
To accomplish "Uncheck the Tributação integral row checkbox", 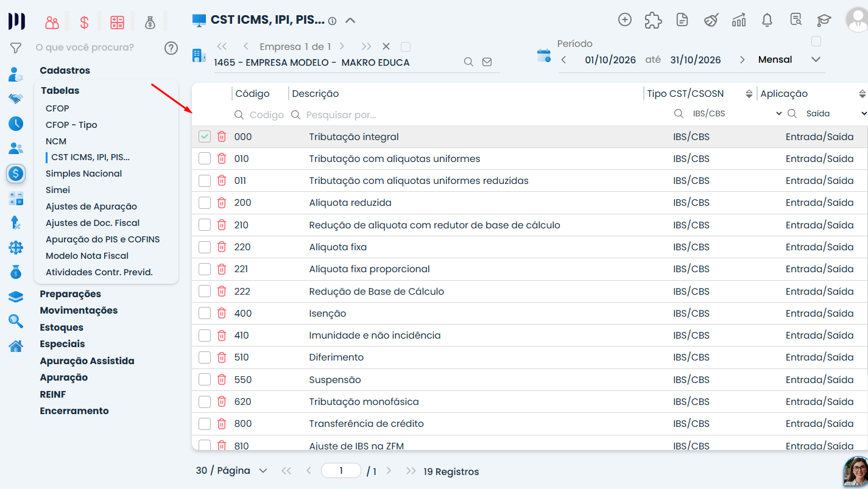I will click(x=205, y=136).
